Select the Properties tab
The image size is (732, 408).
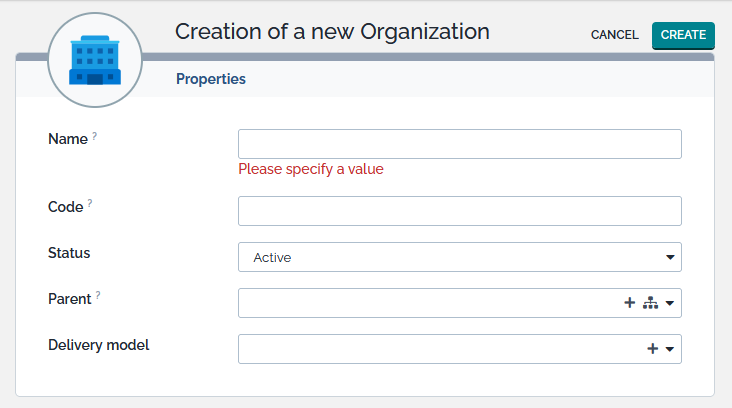coord(211,79)
